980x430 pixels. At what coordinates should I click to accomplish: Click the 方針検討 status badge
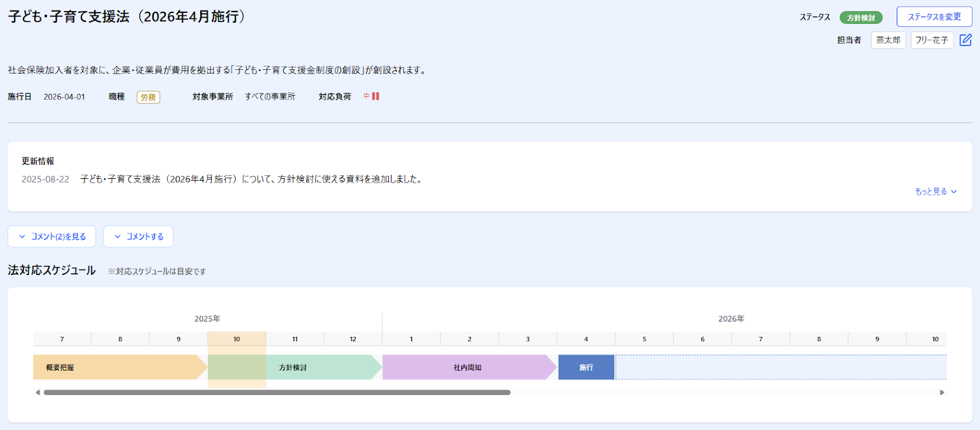[x=861, y=18]
